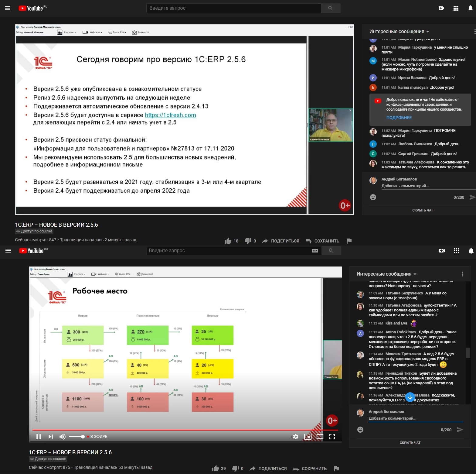
Task: Click search magnifier button on the 875-viewers page
Action: click(331, 251)
